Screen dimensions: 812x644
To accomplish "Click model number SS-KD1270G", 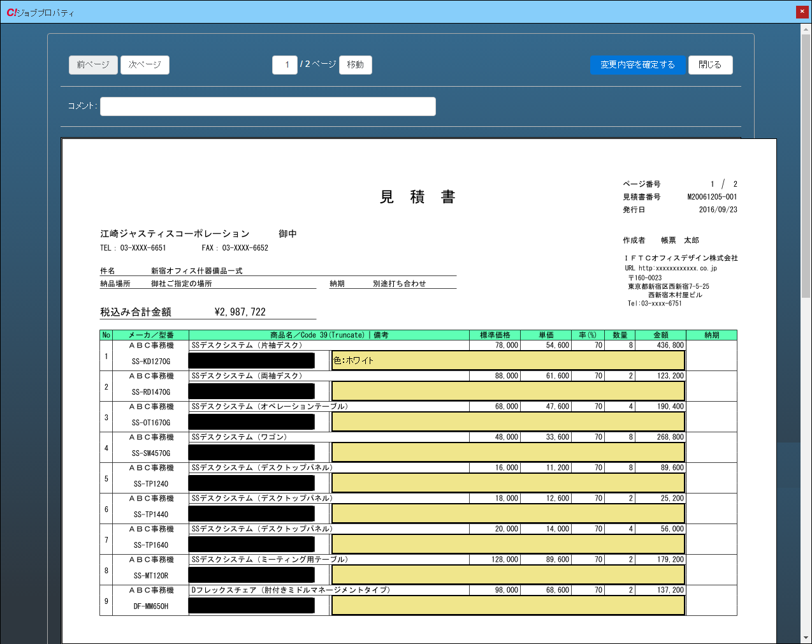I will (x=151, y=362).
